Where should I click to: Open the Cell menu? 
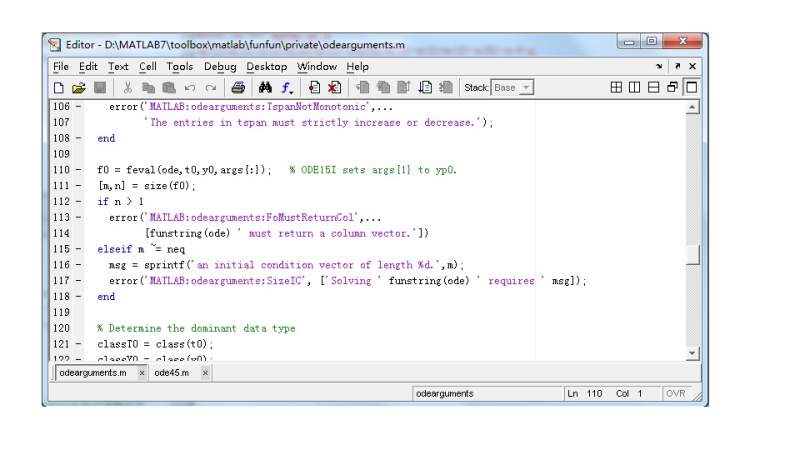[x=147, y=67]
